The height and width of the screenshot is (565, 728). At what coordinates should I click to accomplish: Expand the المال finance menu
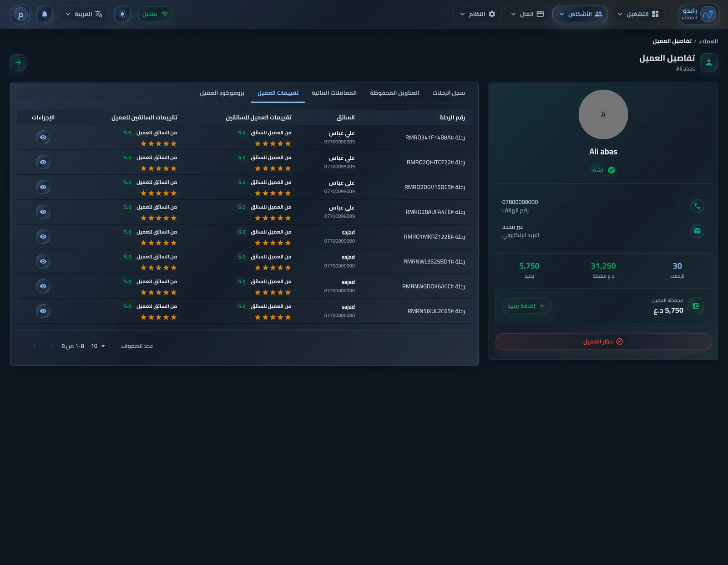tap(527, 14)
